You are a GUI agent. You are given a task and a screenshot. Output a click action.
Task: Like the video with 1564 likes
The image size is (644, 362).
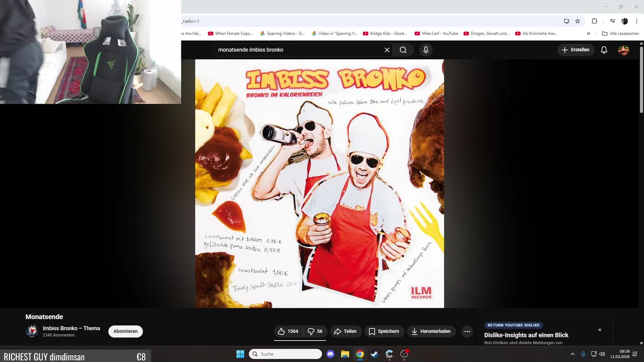pyautogui.click(x=288, y=331)
